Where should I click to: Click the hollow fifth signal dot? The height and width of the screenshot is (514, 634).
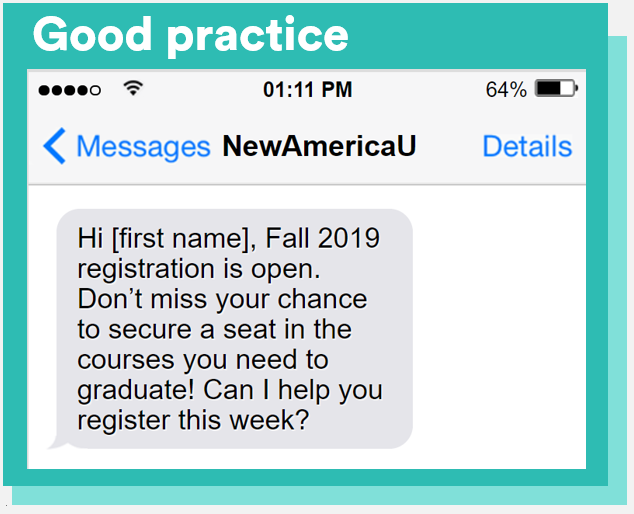tap(95, 90)
